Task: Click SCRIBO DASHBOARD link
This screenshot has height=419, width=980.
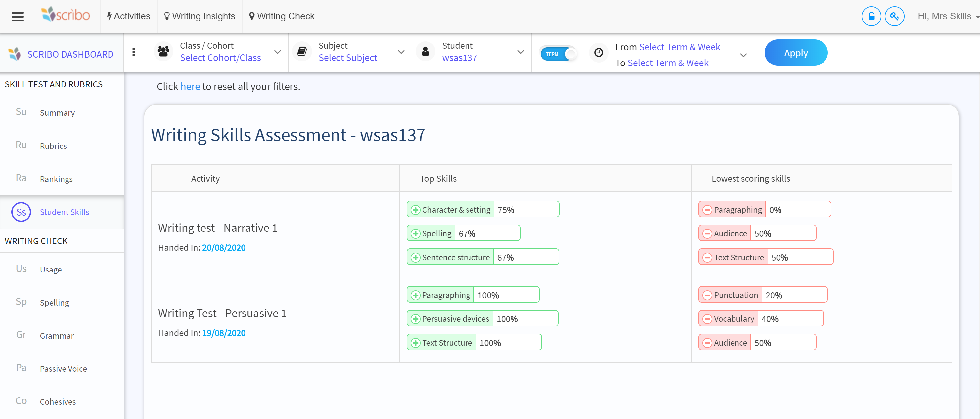Action: pyautogui.click(x=70, y=54)
